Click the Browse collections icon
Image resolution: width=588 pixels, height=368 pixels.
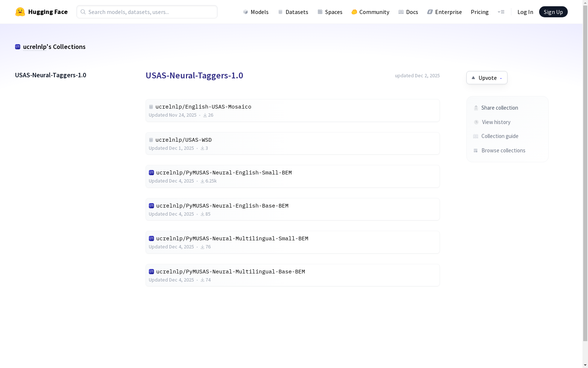pyautogui.click(x=476, y=151)
